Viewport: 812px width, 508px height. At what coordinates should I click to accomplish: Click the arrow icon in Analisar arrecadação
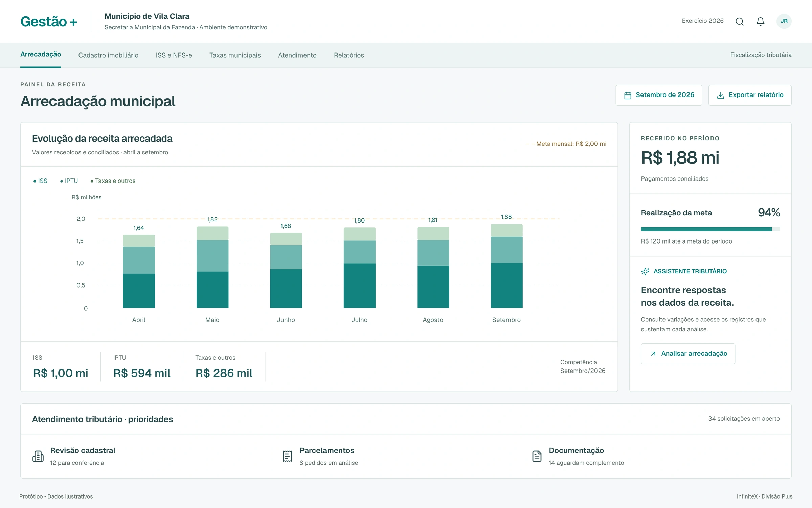(x=653, y=354)
